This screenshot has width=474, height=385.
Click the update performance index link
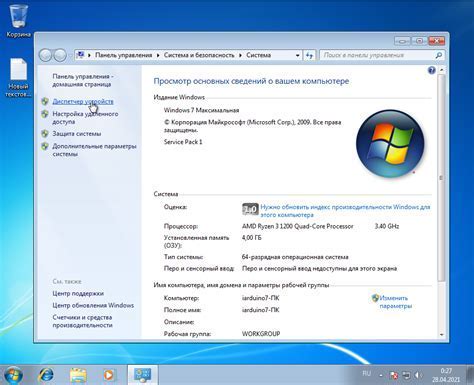click(x=345, y=211)
